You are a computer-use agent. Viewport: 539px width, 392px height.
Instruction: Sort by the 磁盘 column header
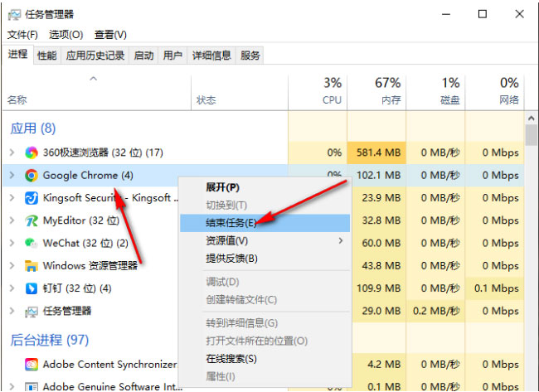point(435,92)
